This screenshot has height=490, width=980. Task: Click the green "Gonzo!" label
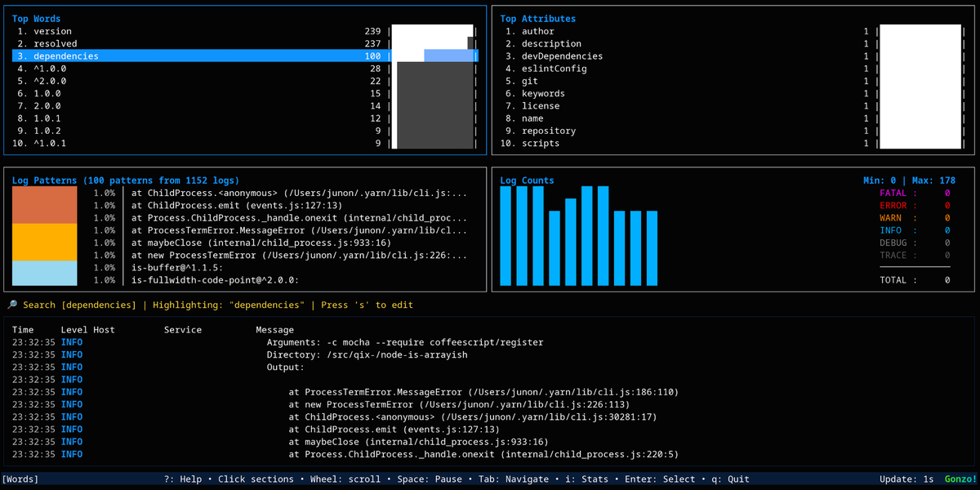tap(960, 479)
